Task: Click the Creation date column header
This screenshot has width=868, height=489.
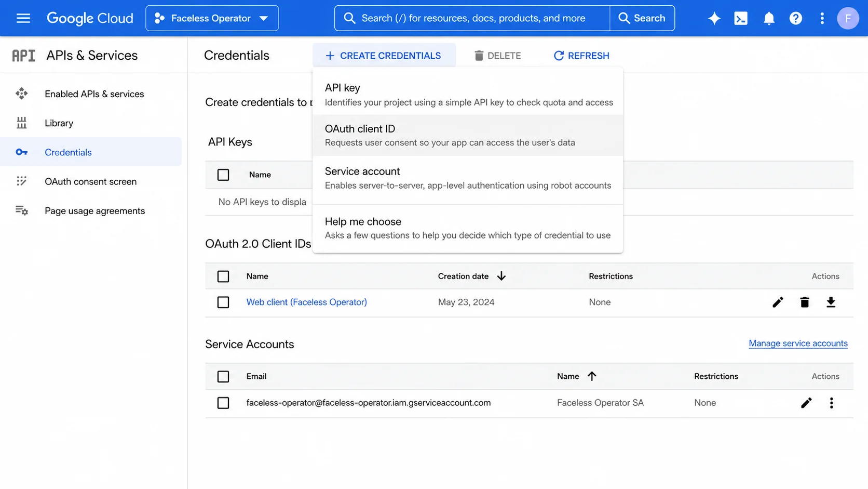Action: pyautogui.click(x=463, y=276)
